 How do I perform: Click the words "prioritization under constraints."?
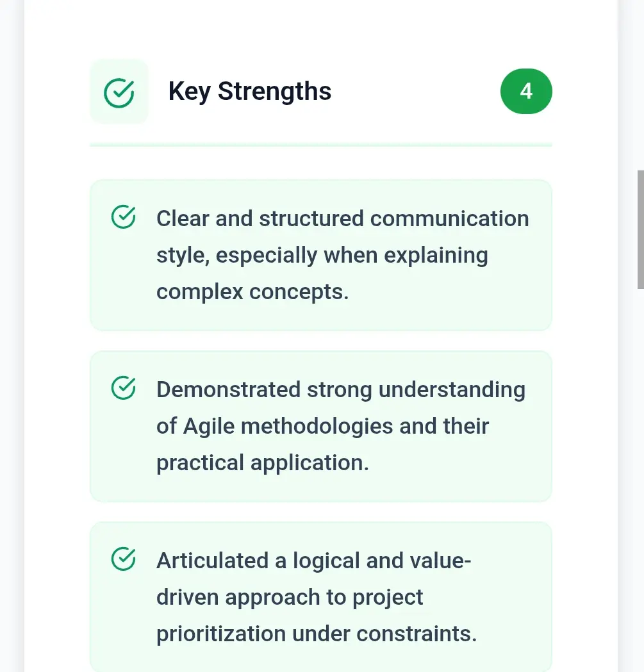[317, 634]
